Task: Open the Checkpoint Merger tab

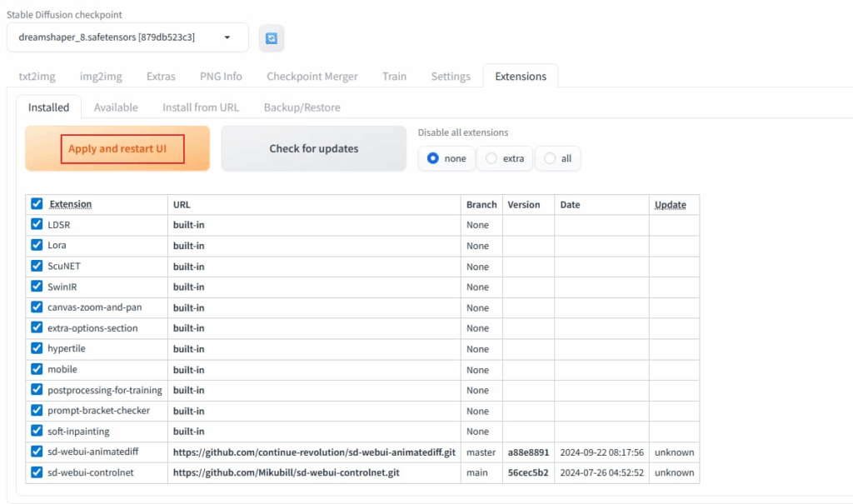Action: tap(312, 76)
